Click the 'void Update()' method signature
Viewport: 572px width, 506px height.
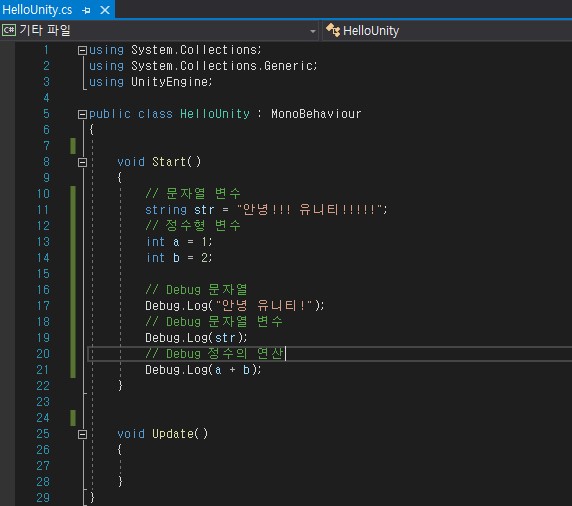click(x=162, y=434)
